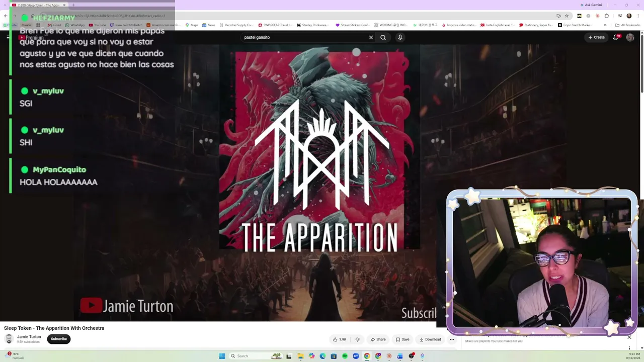Expand the bookmarks overflow chevron
The image size is (644, 362).
pos(605,25)
